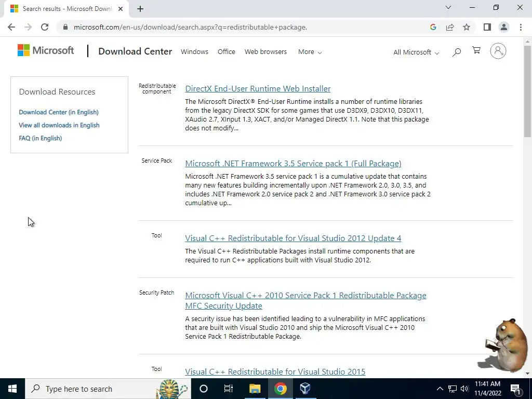The width and height of the screenshot is (532, 399).
Task: Open Visual C++ Redistributable 2012 Update 4
Action: 293,238
